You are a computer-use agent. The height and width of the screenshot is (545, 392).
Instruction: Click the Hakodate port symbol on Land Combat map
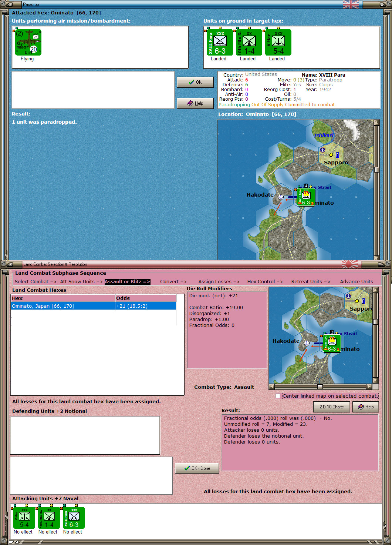(307, 343)
